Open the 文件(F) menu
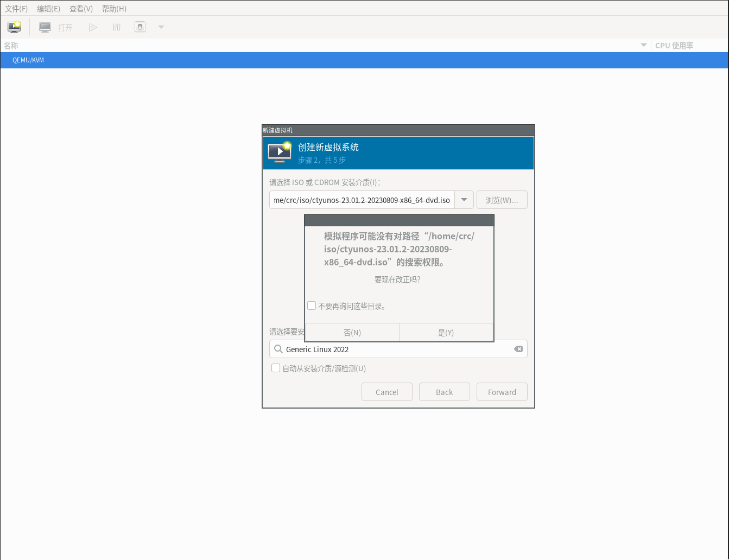 [x=16, y=9]
